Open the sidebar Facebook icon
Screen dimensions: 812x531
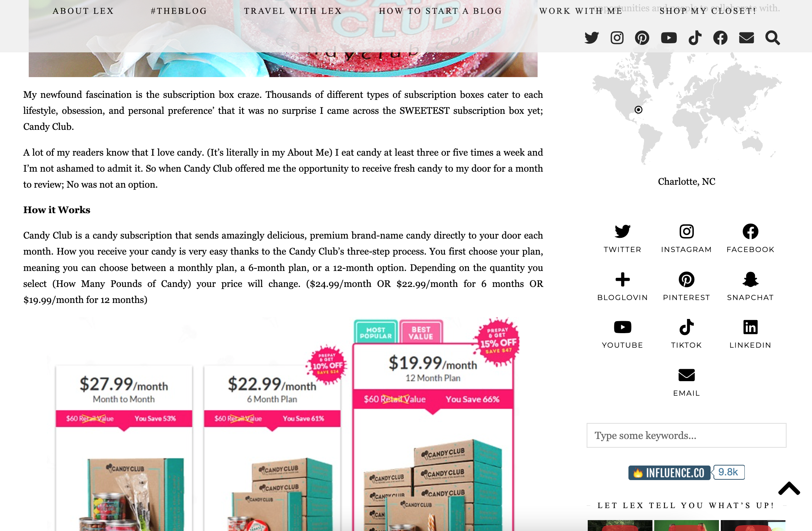click(x=750, y=231)
